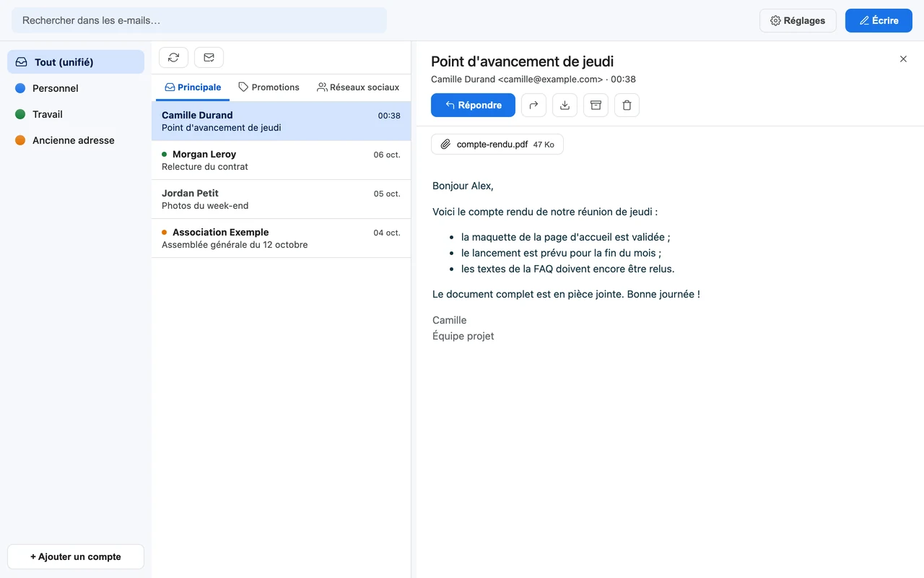Select the Ancienne adresse account

(x=76, y=140)
